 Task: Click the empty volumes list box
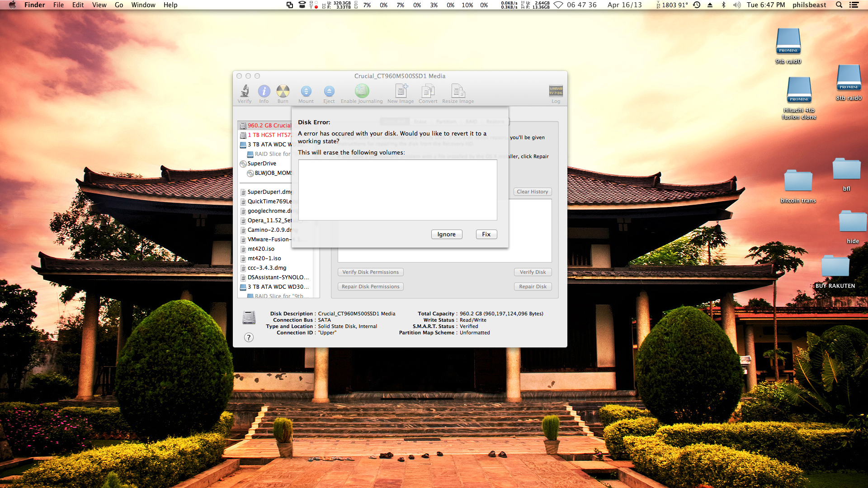pos(397,190)
